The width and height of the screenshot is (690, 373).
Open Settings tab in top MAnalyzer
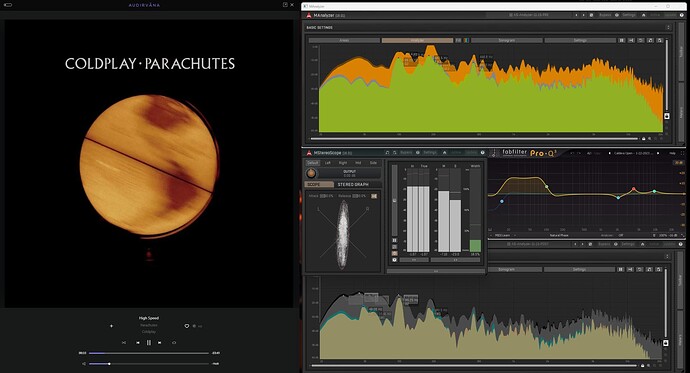point(580,40)
